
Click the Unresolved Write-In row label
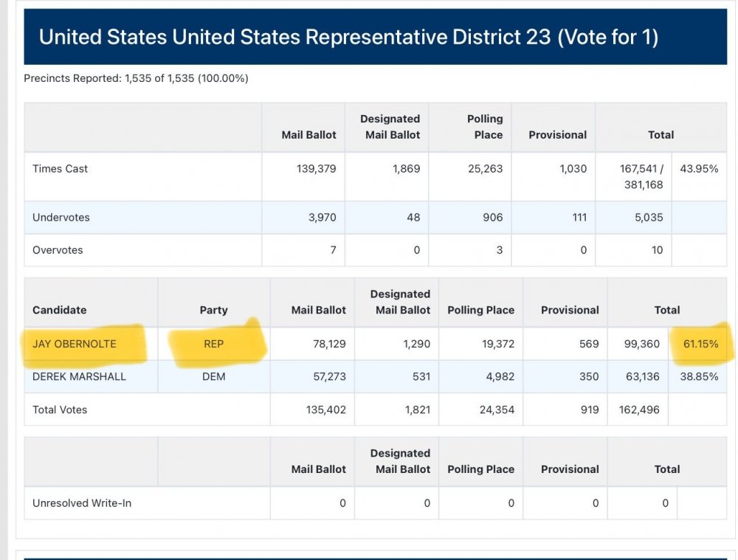(82, 503)
